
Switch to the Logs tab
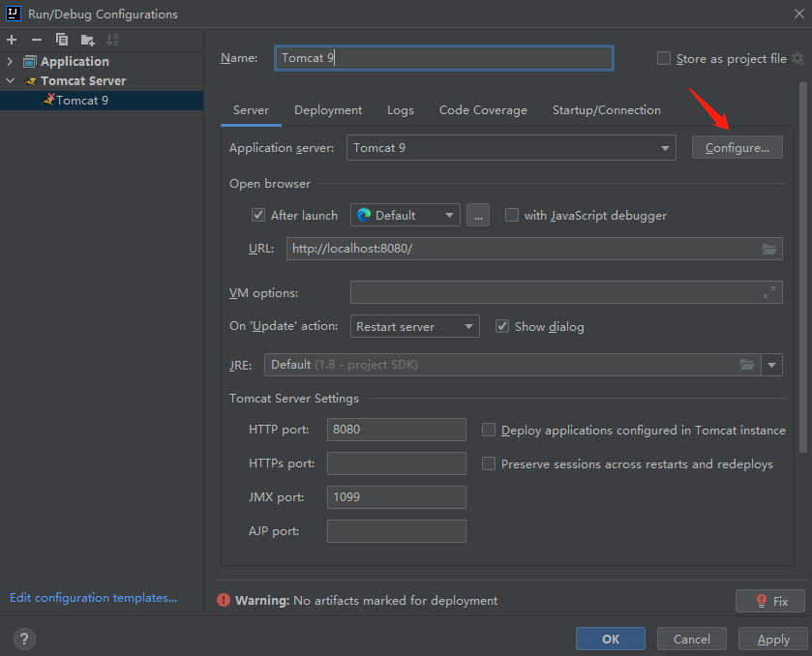tap(401, 110)
